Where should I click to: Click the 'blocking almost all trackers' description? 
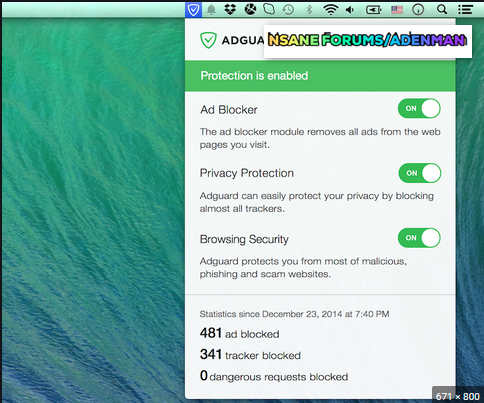pyautogui.click(x=317, y=202)
